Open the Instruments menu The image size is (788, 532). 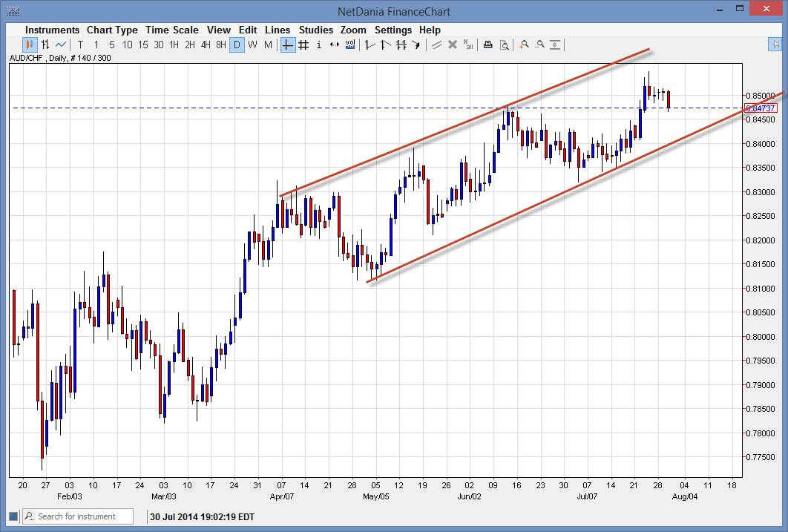click(x=52, y=30)
